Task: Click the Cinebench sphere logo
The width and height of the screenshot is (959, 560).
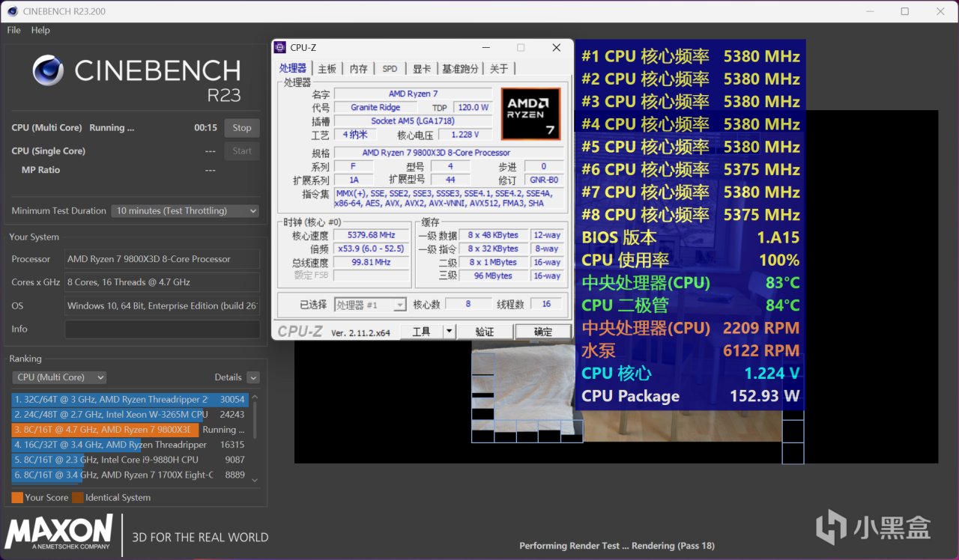Action: (x=48, y=70)
